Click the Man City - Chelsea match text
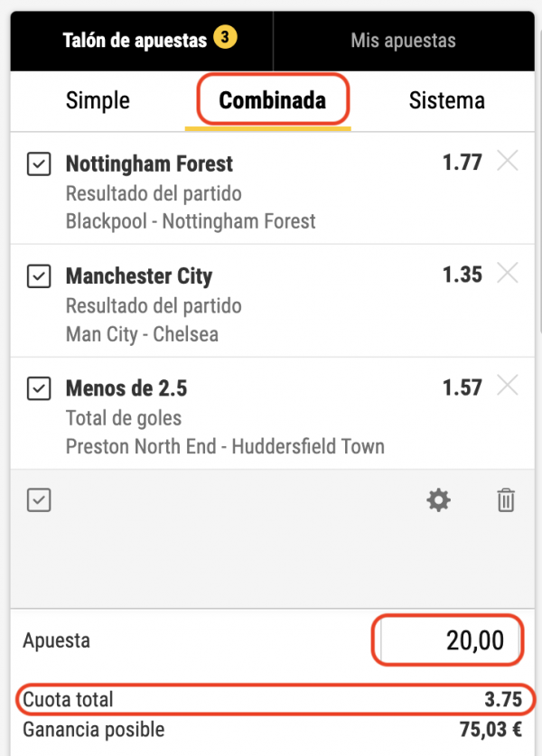542x756 pixels. point(142,334)
